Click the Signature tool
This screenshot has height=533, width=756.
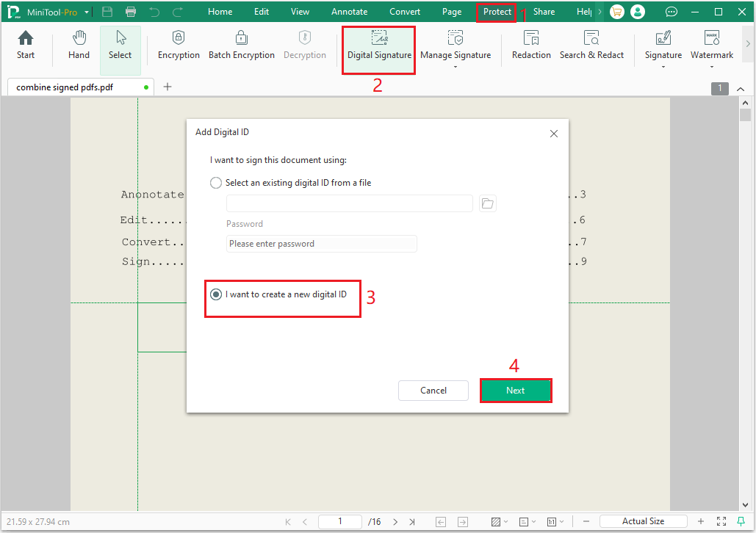point(663,45)
